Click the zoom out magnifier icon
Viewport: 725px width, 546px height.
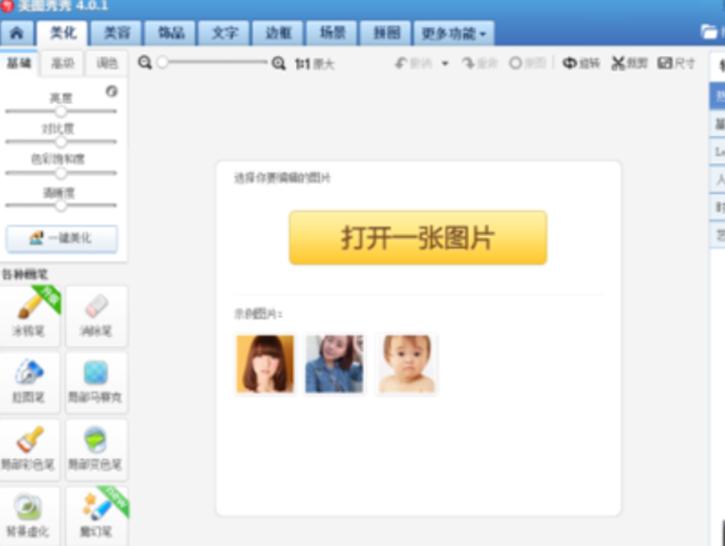point(145,62)
